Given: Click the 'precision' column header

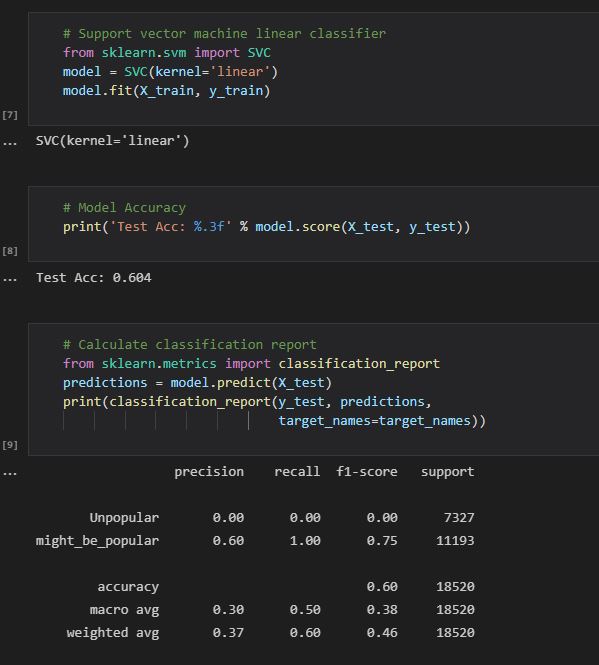Looking at the screenshot, I should [x=209, y=472].
